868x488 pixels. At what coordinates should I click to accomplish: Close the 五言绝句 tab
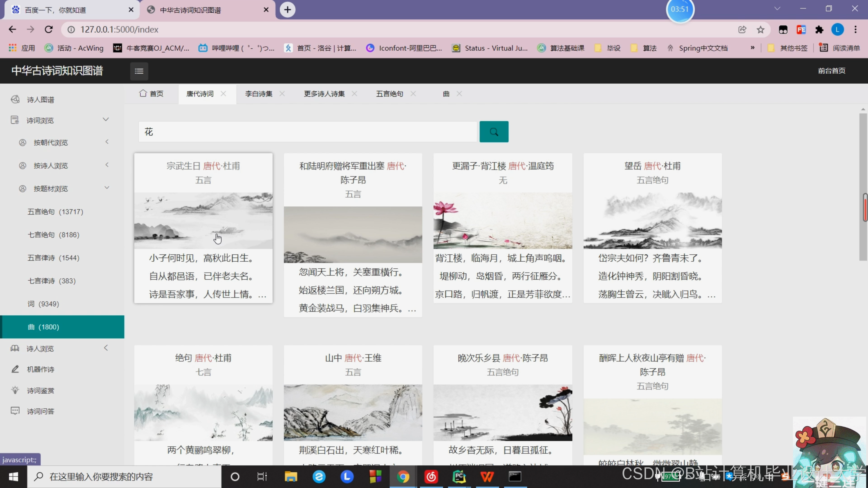[x=413, y=94]
